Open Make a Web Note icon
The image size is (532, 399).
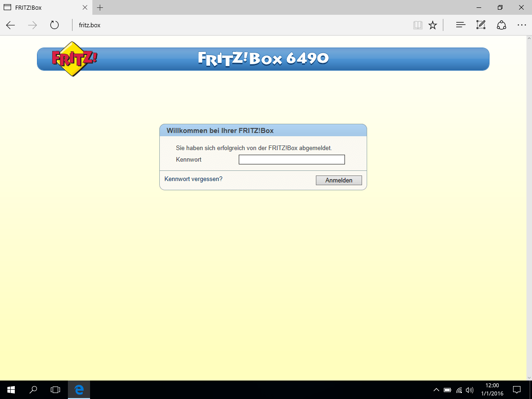pos(481,25)
